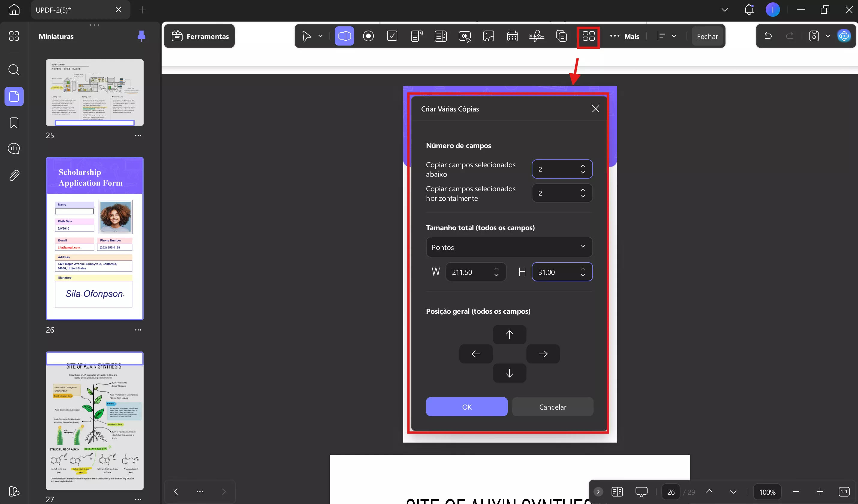Open the comments panel icon

(x=14, y=149)
